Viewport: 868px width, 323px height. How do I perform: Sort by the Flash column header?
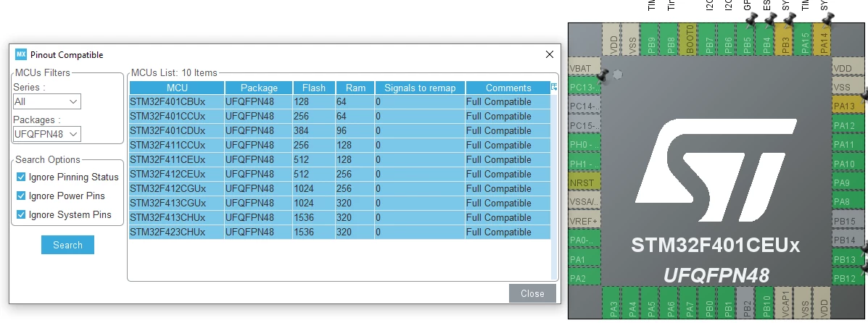tap(314, 88)
